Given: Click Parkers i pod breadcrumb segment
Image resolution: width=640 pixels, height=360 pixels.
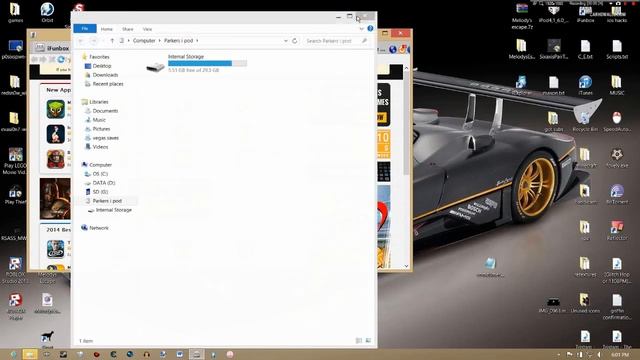Looking at the screenshot, I should point(178,41).
